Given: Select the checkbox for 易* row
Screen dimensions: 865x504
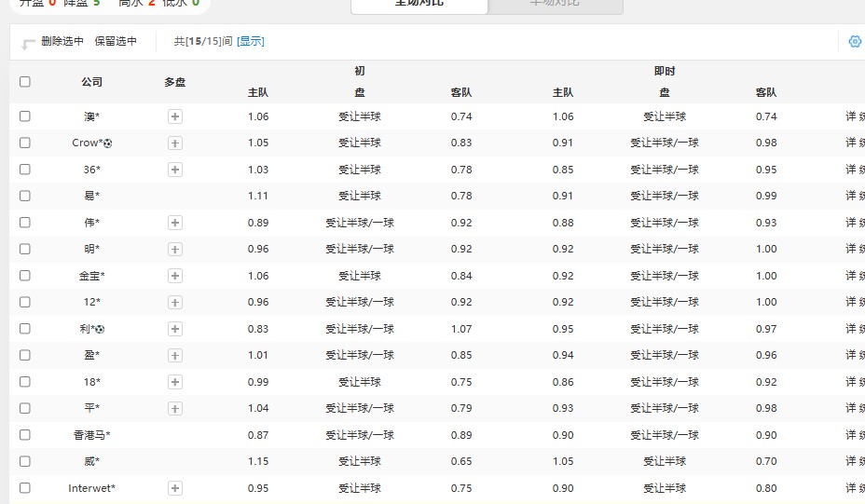Looking at the screenshot, I should pos(25,196).
